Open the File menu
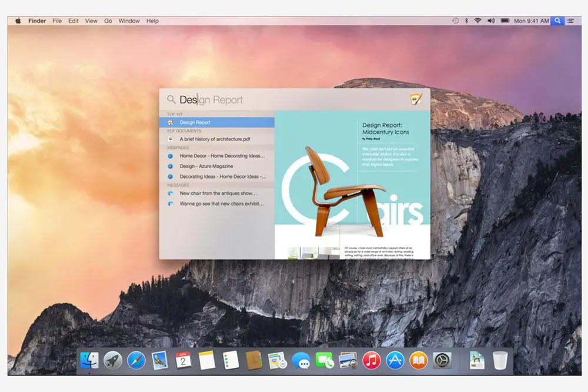588x392 pixels. point(57,21)
